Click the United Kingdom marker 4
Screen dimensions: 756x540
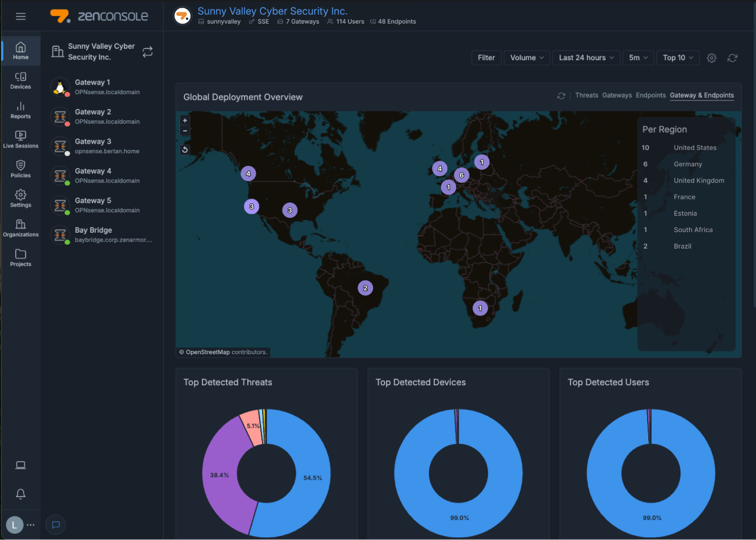point(439,169)
